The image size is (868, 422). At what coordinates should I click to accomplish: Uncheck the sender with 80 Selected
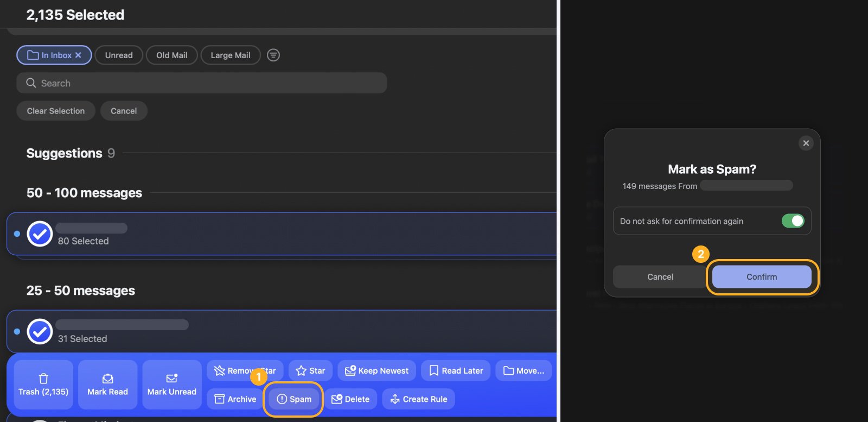pyautogui.click(x=40, y=234)
